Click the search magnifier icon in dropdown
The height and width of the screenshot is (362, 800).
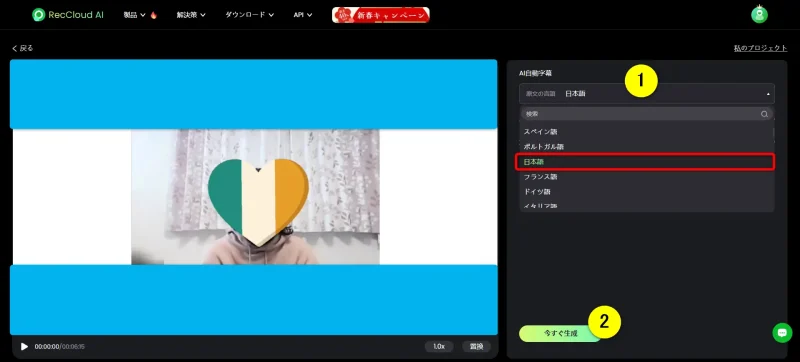[764, 114]
